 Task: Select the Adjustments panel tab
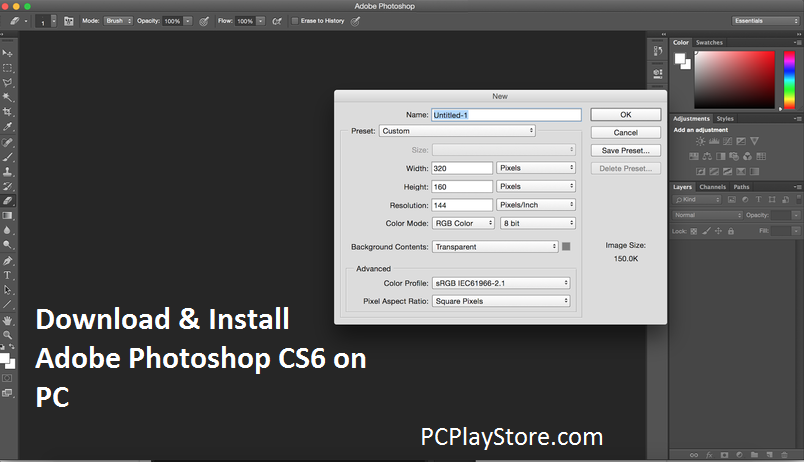(x=691, y=118)
